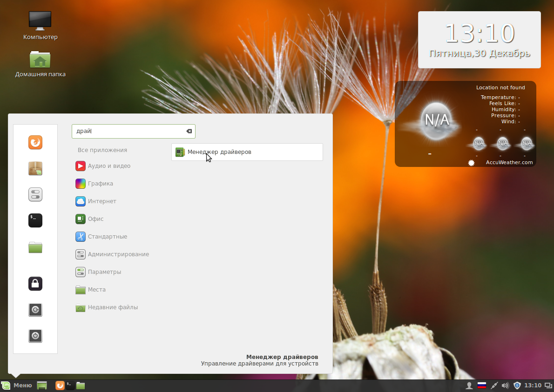Open the AccuWeather.com link

(509, 162)
